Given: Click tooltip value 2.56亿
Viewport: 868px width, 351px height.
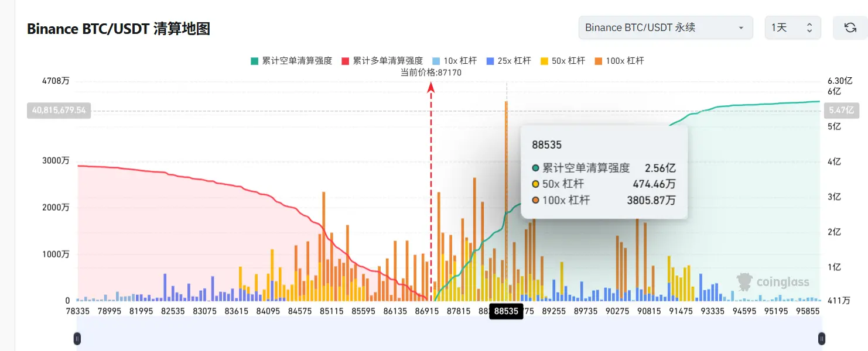Looking at the screenshot, I should 660,168.
